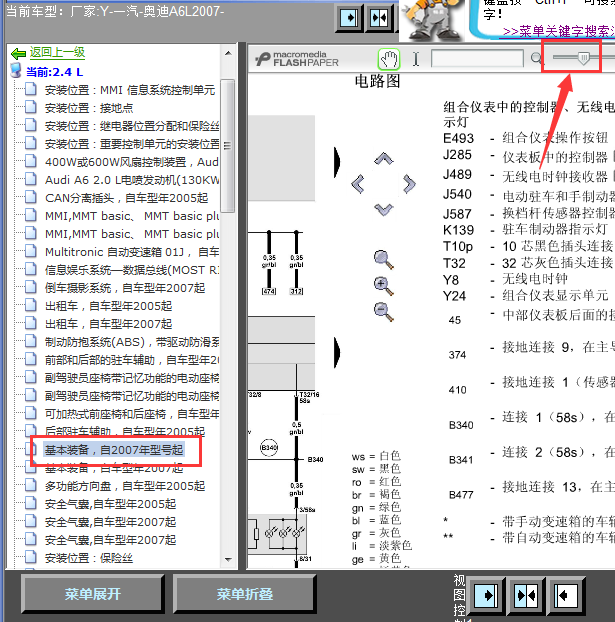Screen dimensions: 615x622
Task: Click the 菜单展开 button
Action: pos(93,594)
